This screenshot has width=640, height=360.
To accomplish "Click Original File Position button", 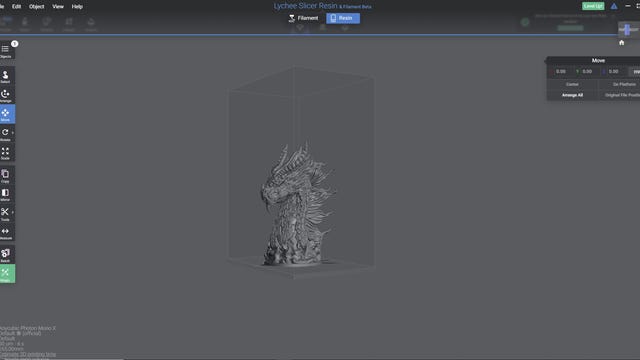I will 622,95.
